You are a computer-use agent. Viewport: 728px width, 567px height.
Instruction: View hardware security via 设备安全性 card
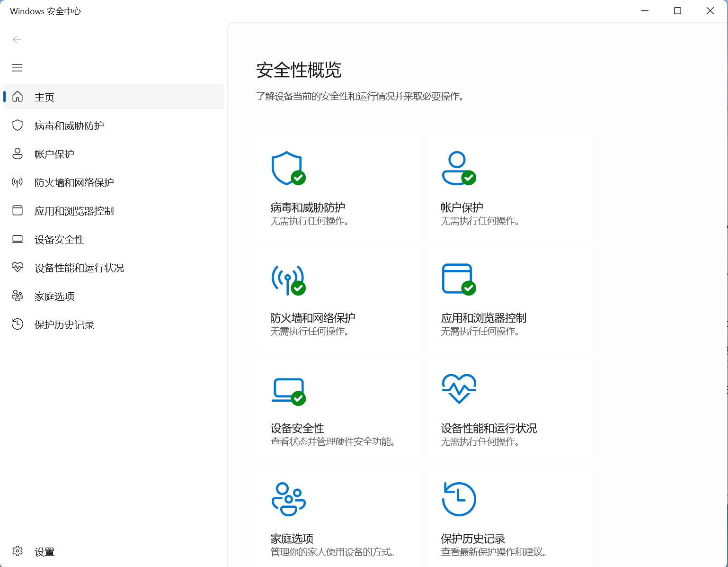tap(338, 409)
